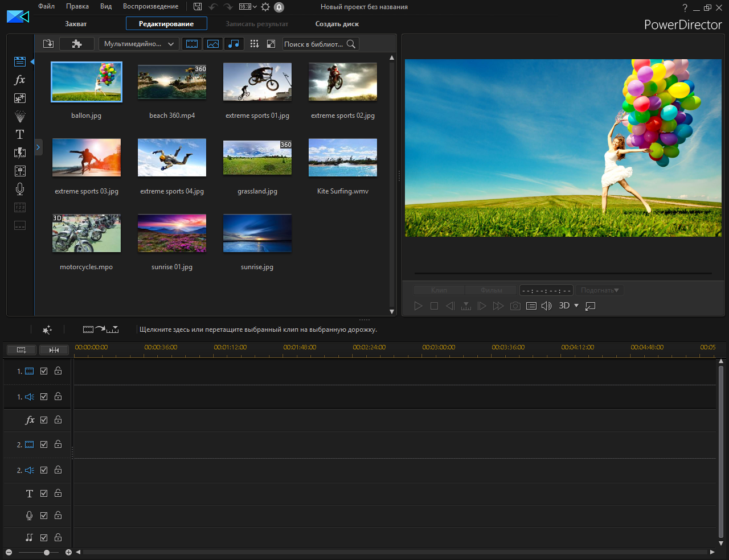This screenshot has height=560, width=729.
Task: Click the timeline zoom slider handle
Action: [47, 552]
